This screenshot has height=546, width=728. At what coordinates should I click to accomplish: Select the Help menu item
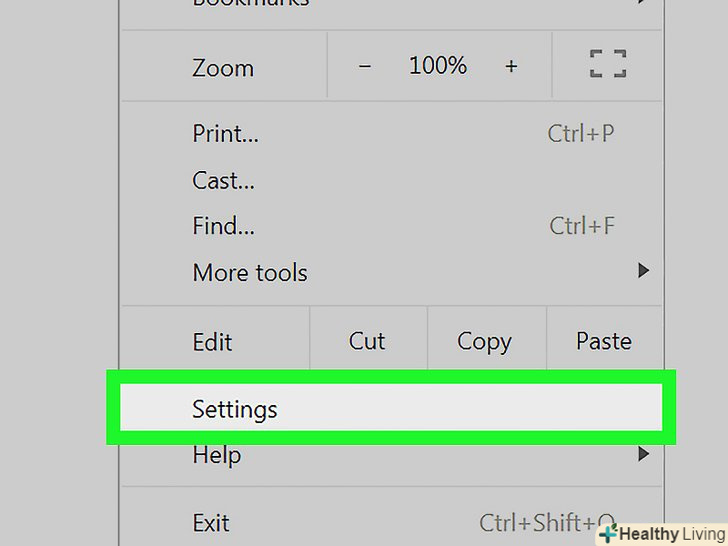pyautogui.click(x=216, y=456)
